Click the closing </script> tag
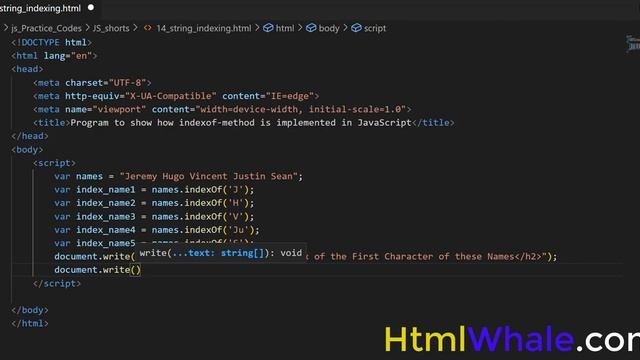The width and height of the screenshot is (640, 360). pos(57,284)
